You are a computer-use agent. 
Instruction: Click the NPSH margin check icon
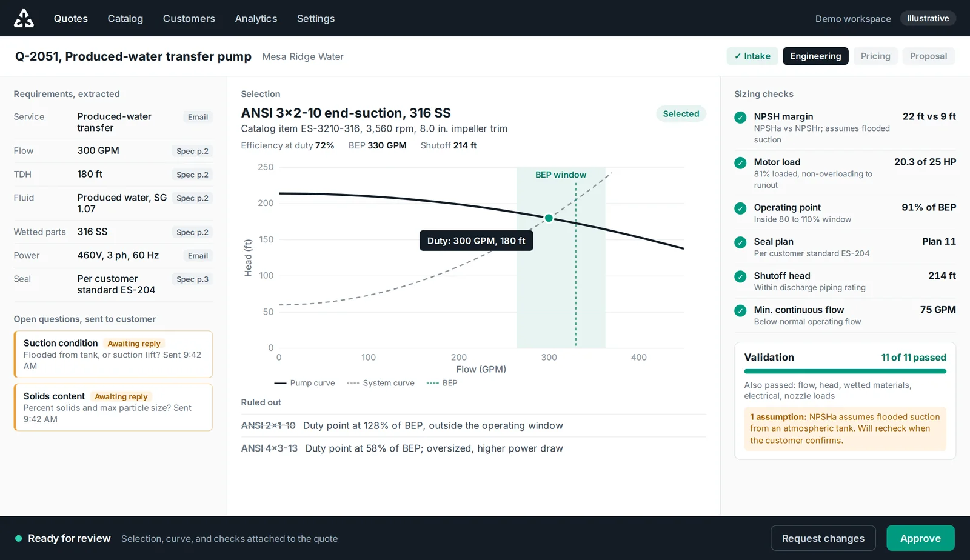pos(740,118)
